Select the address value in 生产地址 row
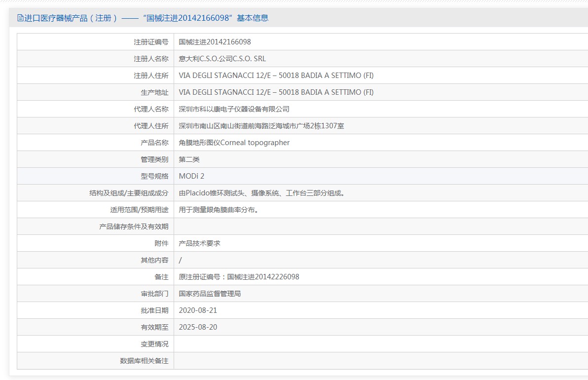The image size is (588, 380). tap(276, 92)
